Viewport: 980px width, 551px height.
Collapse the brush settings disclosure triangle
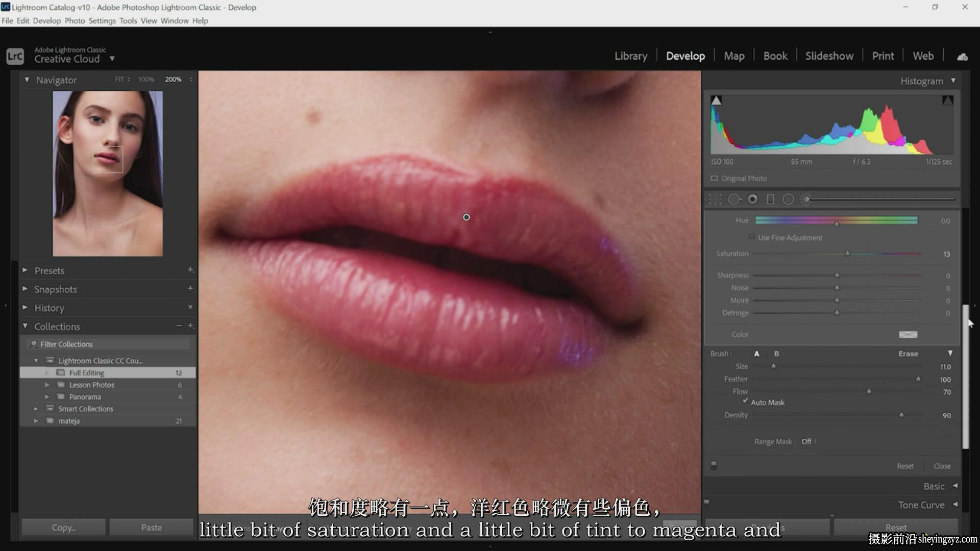click(950, 353)
